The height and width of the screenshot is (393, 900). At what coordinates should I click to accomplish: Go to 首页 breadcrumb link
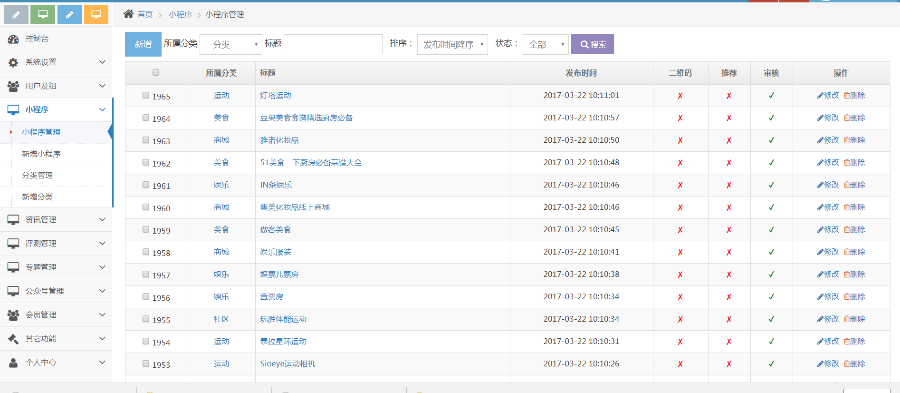tap(145, 14)
